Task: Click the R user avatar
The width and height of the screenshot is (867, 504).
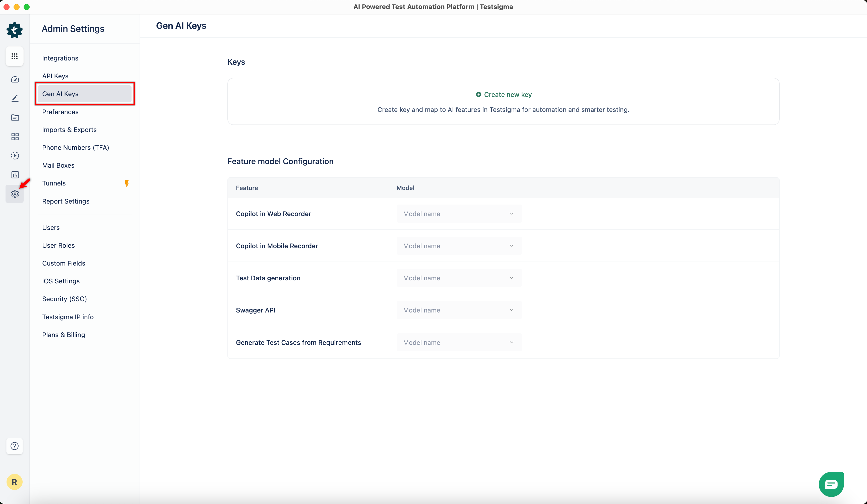Action: click(x=15, y=482)
